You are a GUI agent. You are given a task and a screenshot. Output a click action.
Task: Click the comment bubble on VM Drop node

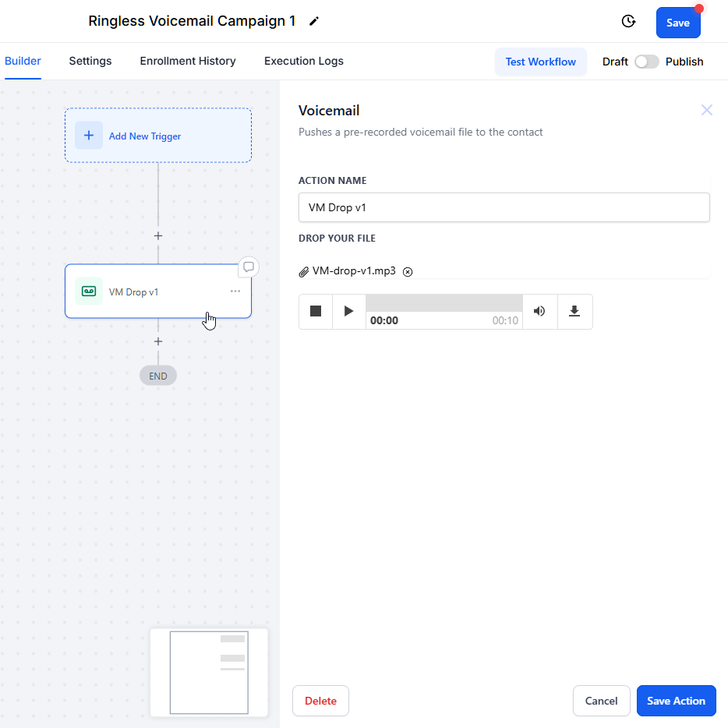point(249,267)
